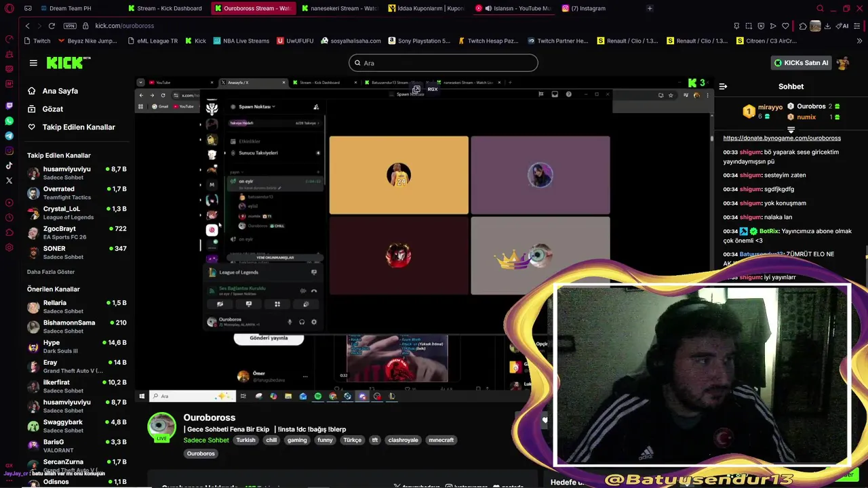This screenshot has width=868, height=488.
Task: Switch to Islansın YouTube Music tab
Action: 513,8
